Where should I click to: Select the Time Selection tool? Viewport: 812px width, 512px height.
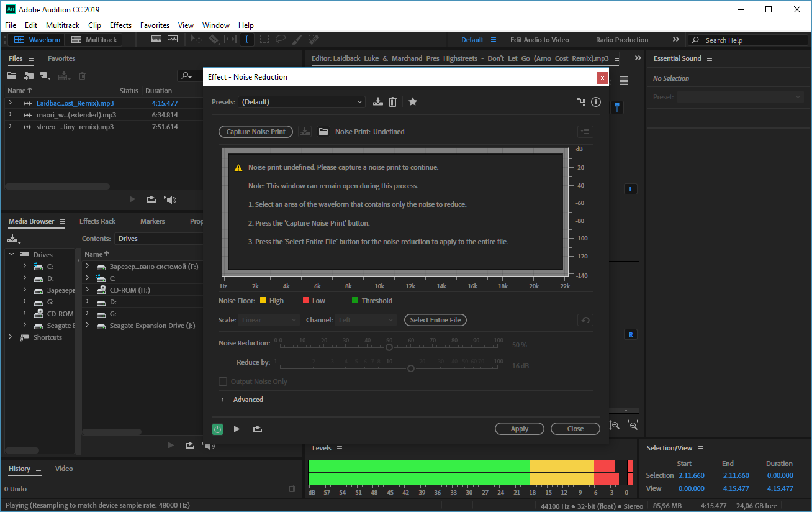click(247, 39)
